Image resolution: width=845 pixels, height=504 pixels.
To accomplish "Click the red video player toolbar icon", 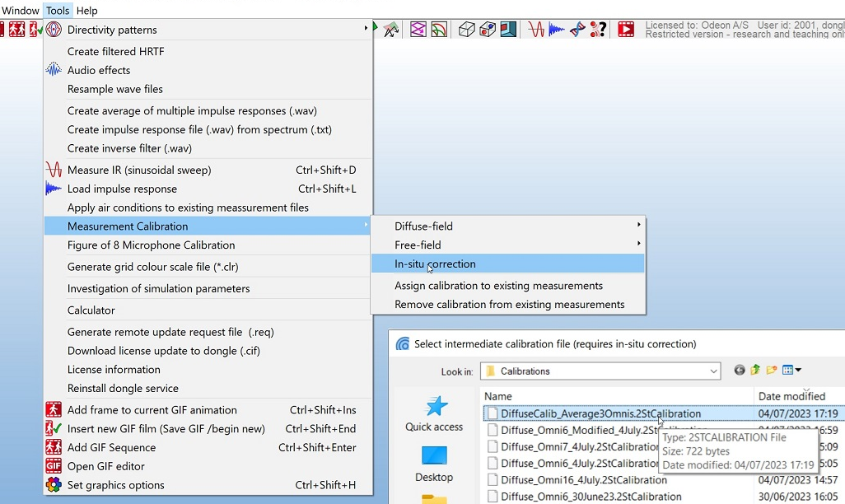I will (x=626, y=30).
